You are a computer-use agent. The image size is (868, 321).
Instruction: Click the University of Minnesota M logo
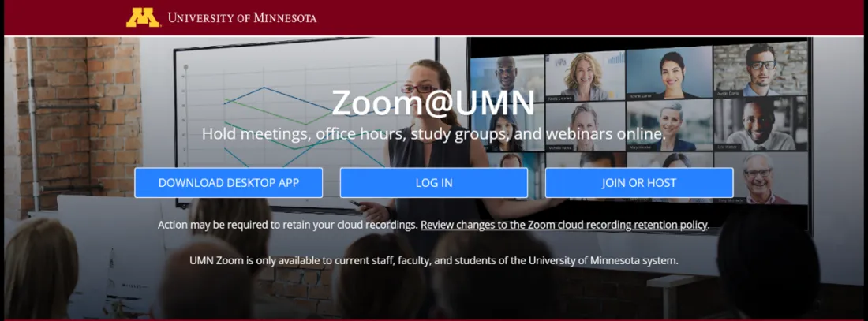coord(144,17)
